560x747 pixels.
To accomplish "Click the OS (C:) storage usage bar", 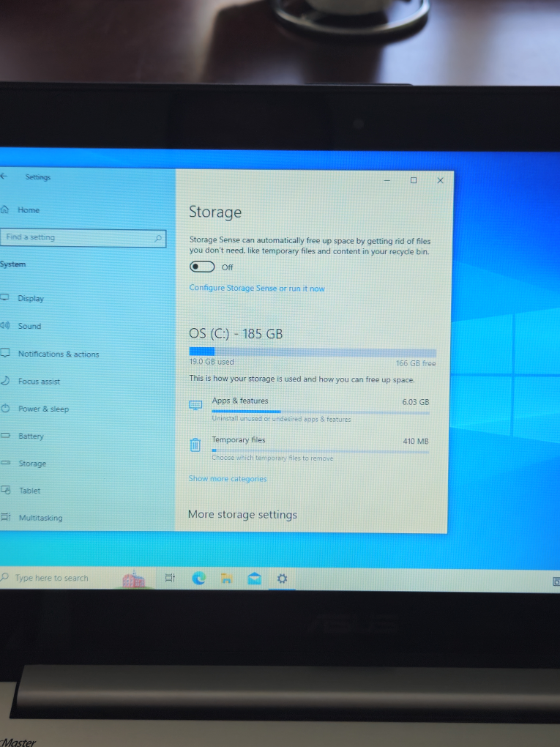I will tap(313, 352).
